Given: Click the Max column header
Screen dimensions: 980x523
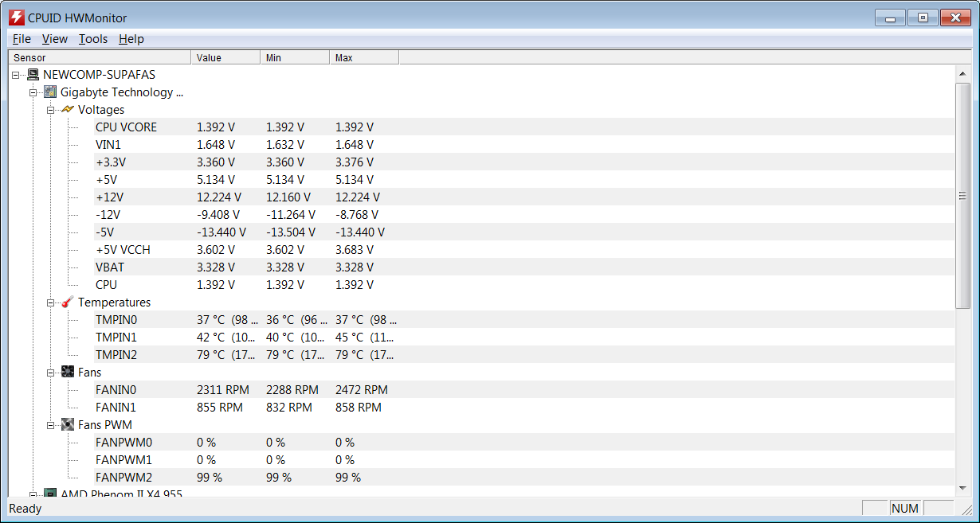Looking at the screenshot, I should (364, 57).
